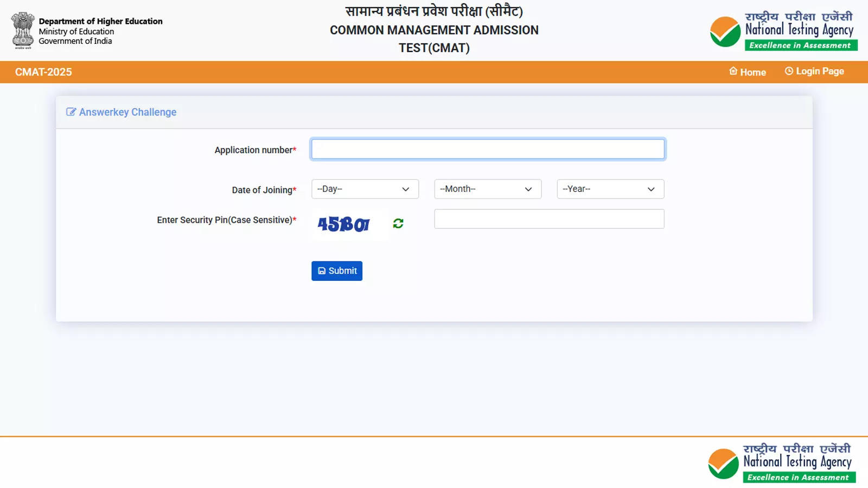Viewport: 868px width, 488px height.
Task: Click the security pin entry box
Action: [549, 219]
